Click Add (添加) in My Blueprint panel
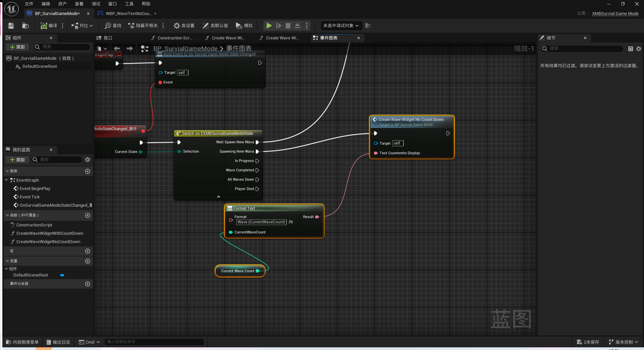This screenshot has height=350, width=644. (x=17, y=160)
